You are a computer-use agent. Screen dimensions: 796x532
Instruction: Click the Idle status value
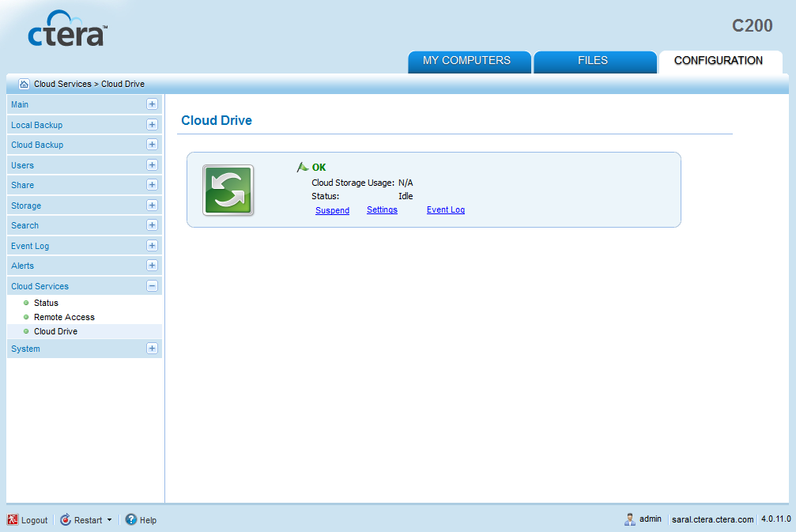[x=406, y=196]
